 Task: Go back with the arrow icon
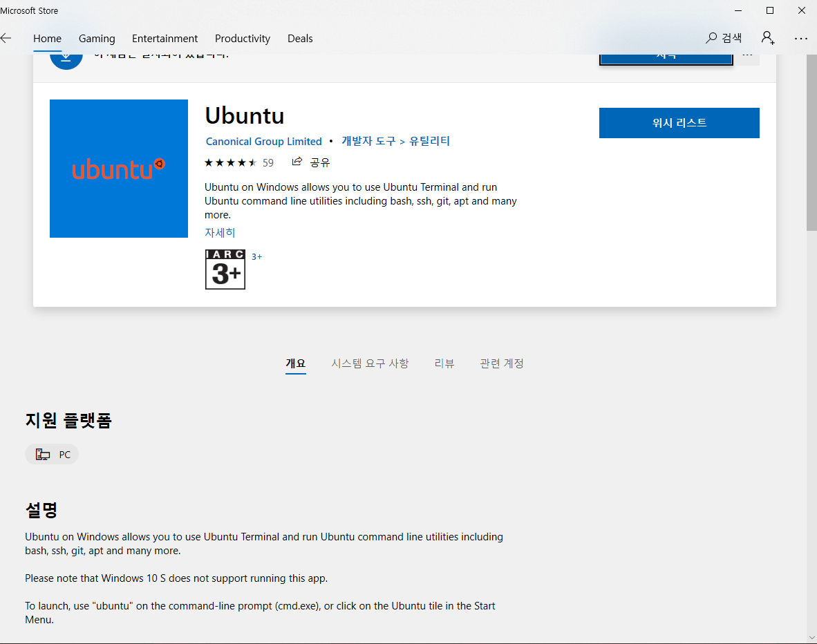[6, 38]
